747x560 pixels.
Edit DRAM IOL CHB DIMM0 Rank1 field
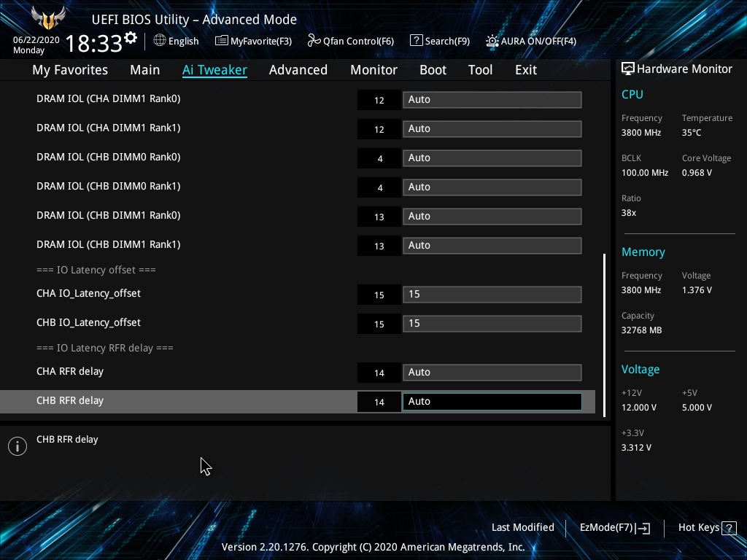492,187
